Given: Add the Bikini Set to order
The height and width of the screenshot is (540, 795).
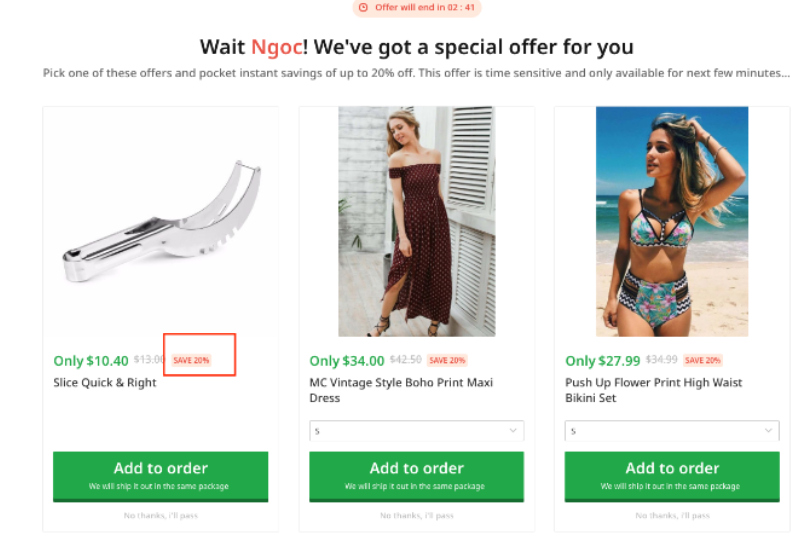Looking at the screenshot, I should pos(672,475).
